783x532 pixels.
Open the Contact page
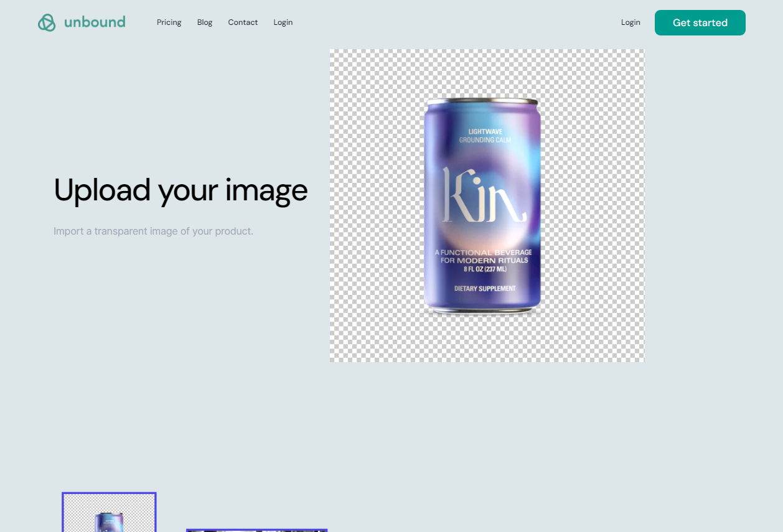[x=243, y=22]
